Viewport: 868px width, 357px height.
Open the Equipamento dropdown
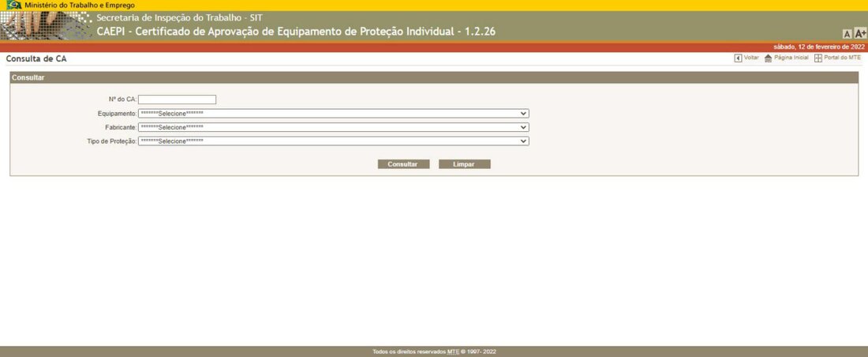tap(333, 114)
